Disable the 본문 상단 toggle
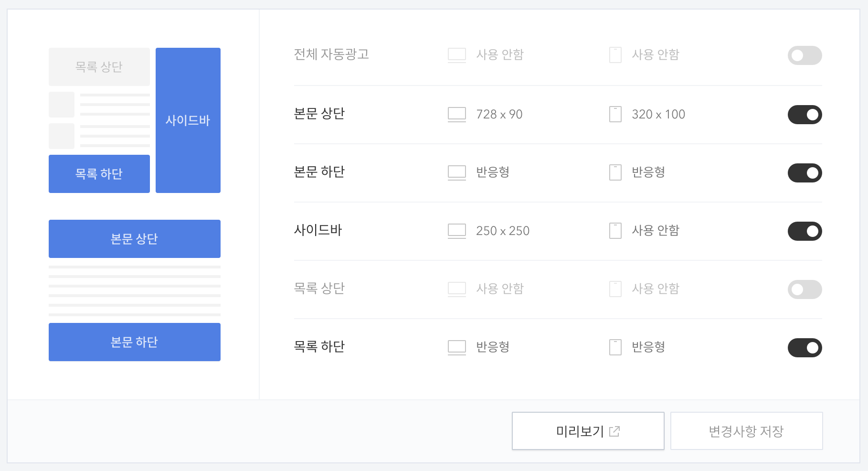 point(804,115)
